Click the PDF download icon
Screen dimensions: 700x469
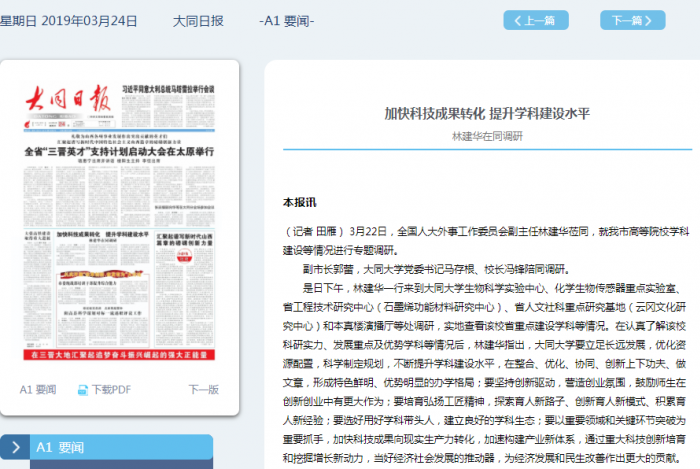[x=84, y=390]
